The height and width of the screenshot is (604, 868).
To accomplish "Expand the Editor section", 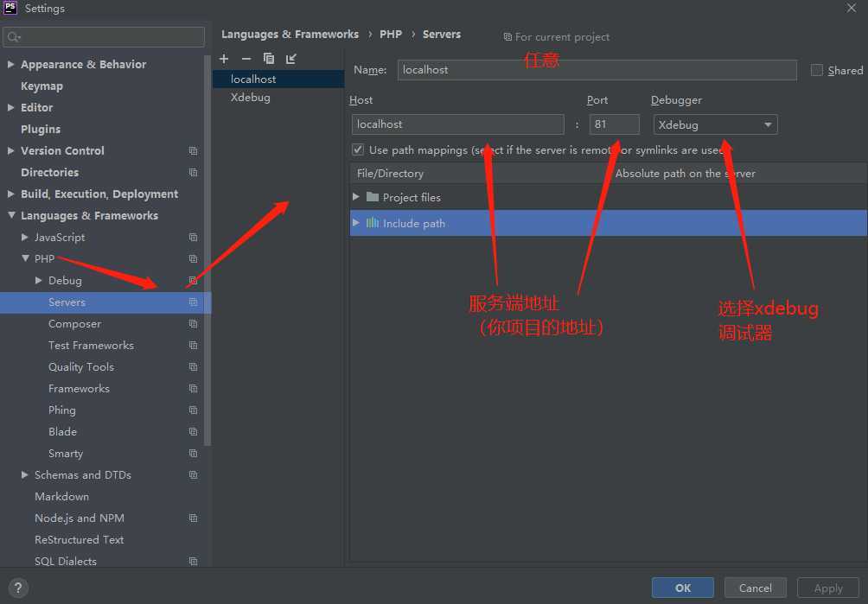I will pyautogui.click(x=10, y=107).
